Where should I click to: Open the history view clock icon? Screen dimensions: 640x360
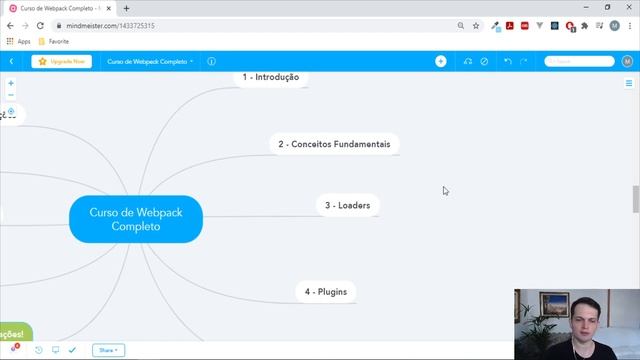pos(39,350)
